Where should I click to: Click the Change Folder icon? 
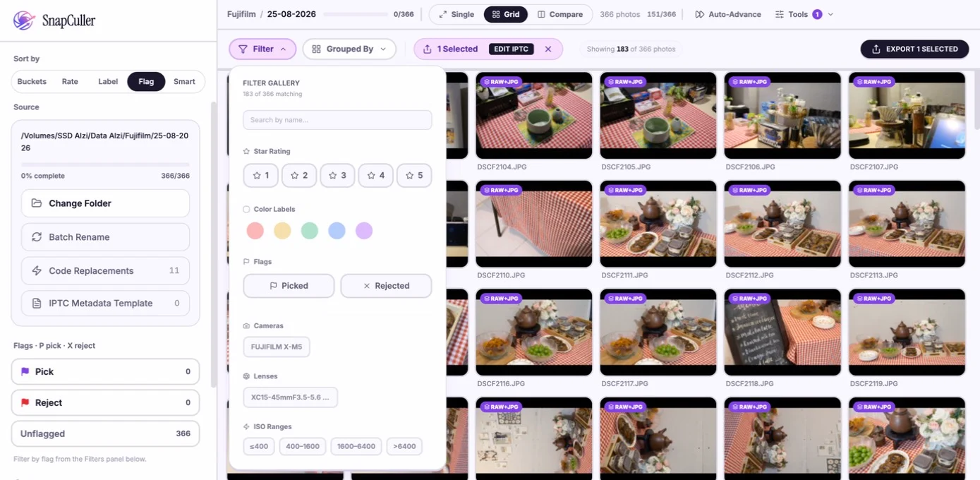[x=37, y=203]
